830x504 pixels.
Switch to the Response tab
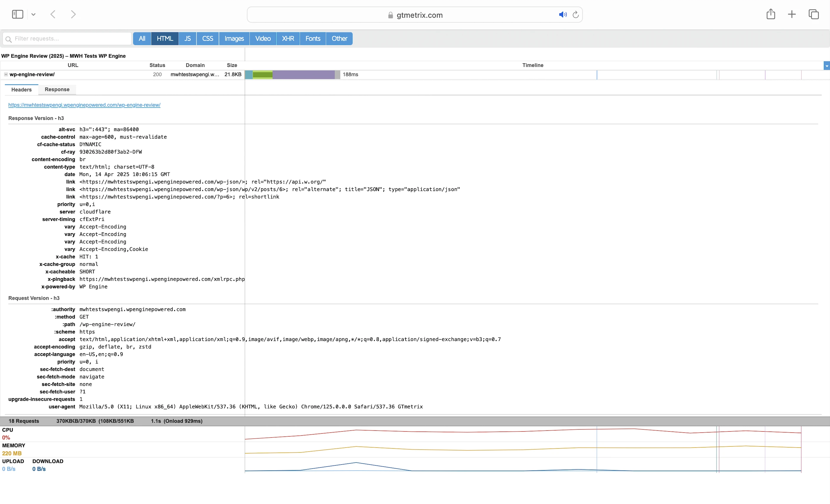click(57, 90)
